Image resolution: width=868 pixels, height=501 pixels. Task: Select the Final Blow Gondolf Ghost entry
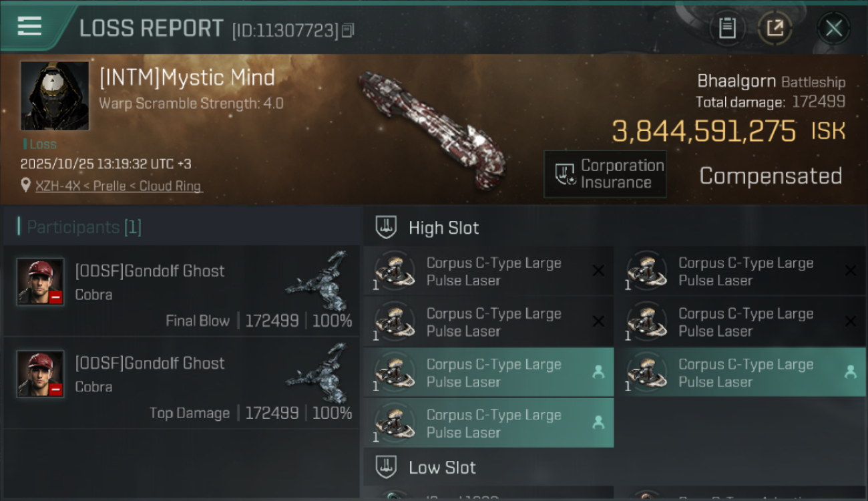coord(182,291)
